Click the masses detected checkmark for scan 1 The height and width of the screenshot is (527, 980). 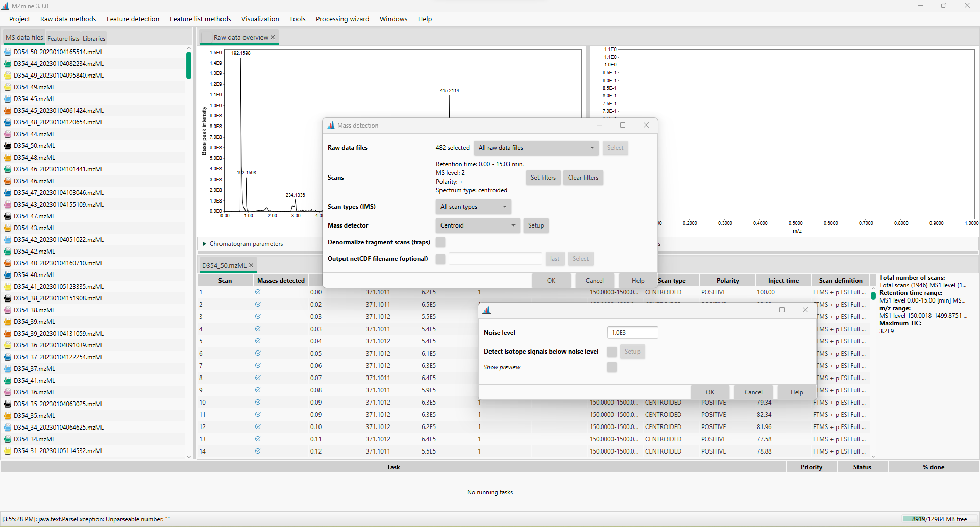tap(258, 292)
